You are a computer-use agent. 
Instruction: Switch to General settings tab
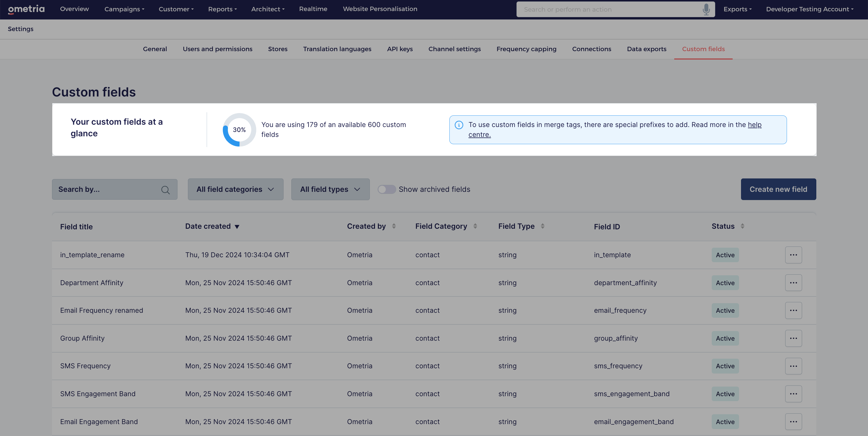click(x=155, y=49)
